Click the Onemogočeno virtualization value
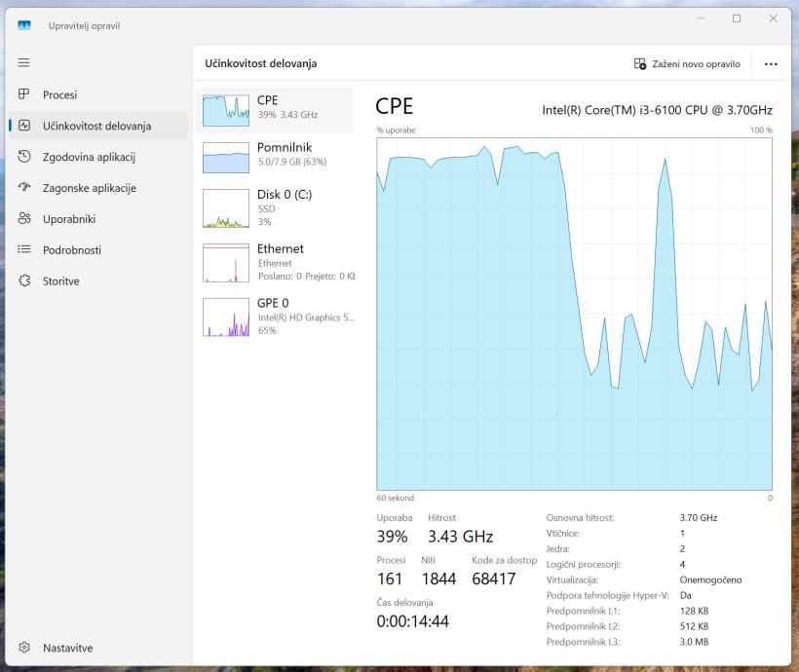This screenshot has height=672, width=799. (710, 579)
